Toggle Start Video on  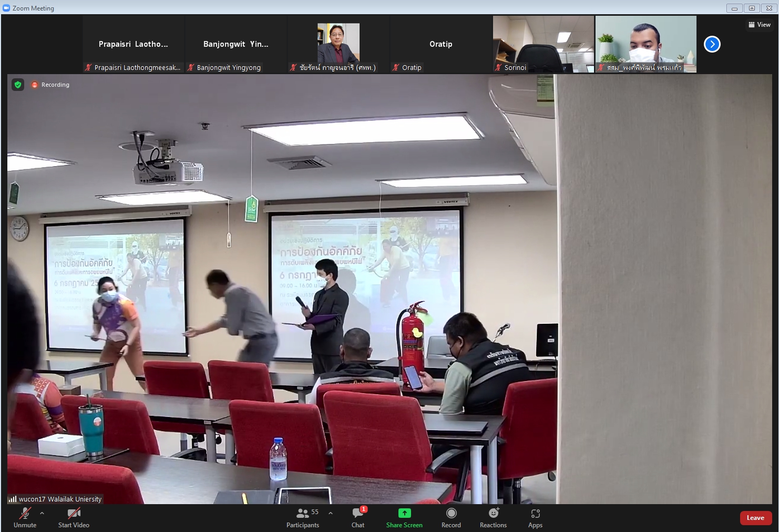(74, 517)
